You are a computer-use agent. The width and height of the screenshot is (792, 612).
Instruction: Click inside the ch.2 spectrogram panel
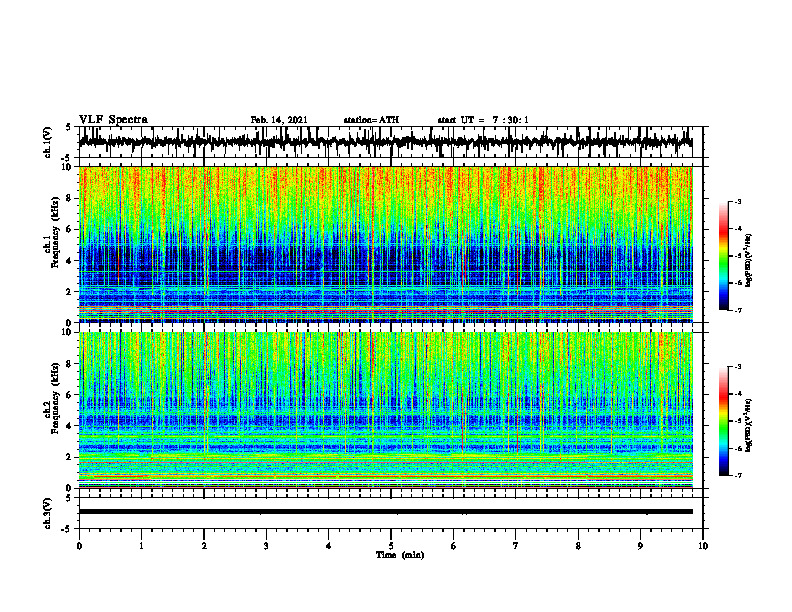coord(385,410)
